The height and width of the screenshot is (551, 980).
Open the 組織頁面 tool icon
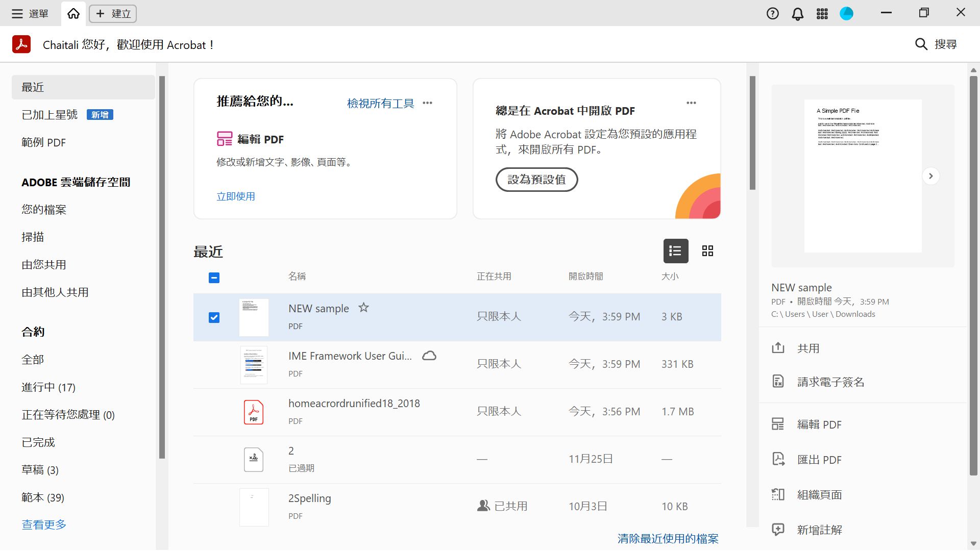click(778, 494)
